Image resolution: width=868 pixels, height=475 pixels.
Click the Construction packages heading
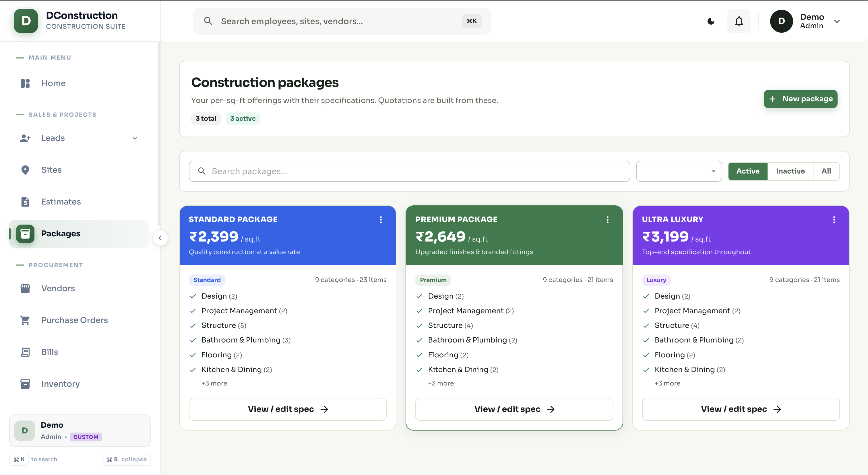tap(265, 83)
